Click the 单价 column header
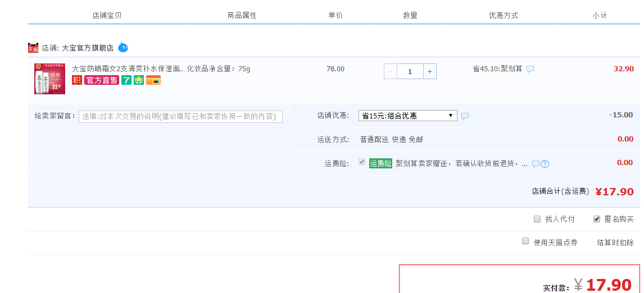644x293 pixels. pyautogui.click(x=335, y=15)
